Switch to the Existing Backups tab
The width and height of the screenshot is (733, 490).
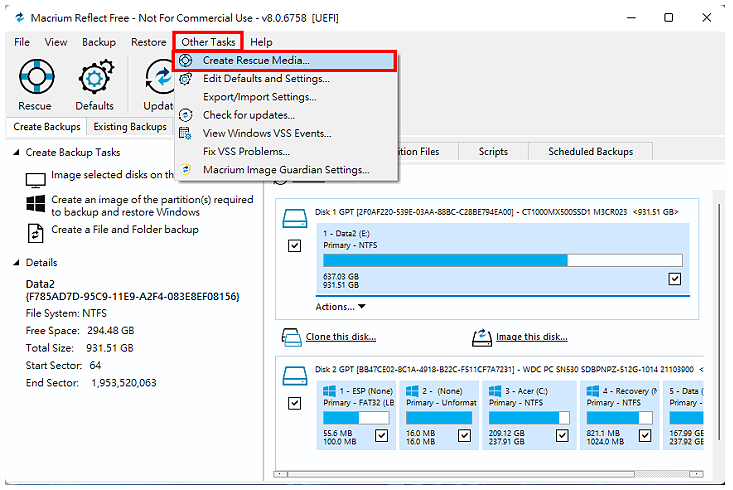pyautogui.click(x=130, y=127)
